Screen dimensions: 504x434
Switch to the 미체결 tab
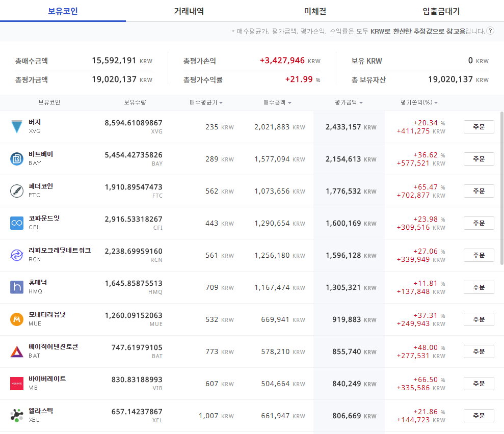(x=315, y=11)
